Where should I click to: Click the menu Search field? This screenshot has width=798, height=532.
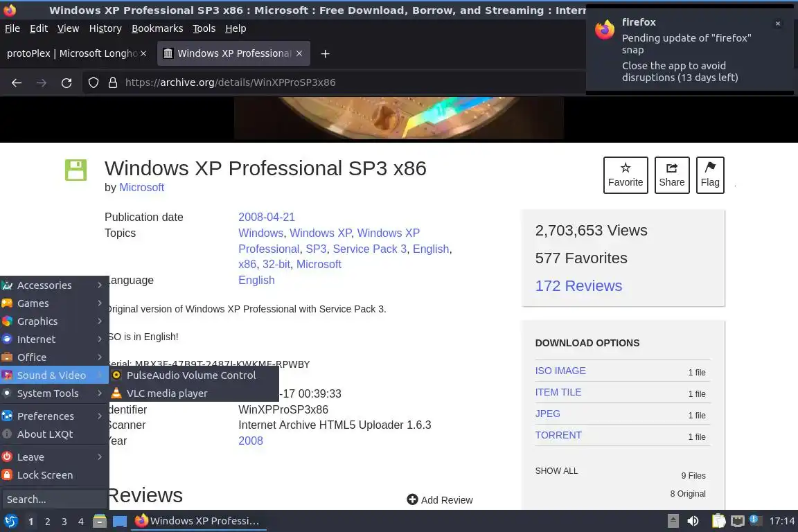tap(55, 499)
